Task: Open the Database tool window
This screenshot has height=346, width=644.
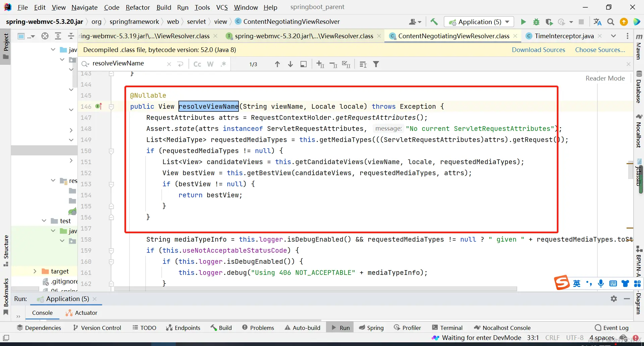Action: (639, 87)
